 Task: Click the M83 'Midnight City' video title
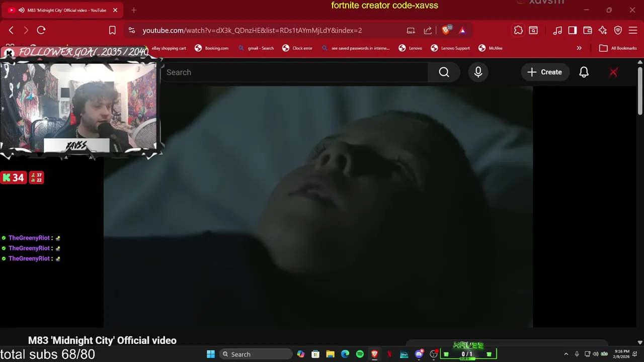(x=102, y=340)
